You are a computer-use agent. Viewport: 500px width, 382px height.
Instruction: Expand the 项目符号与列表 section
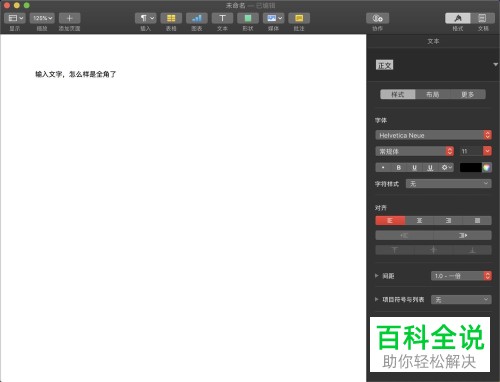coord(376,299)
